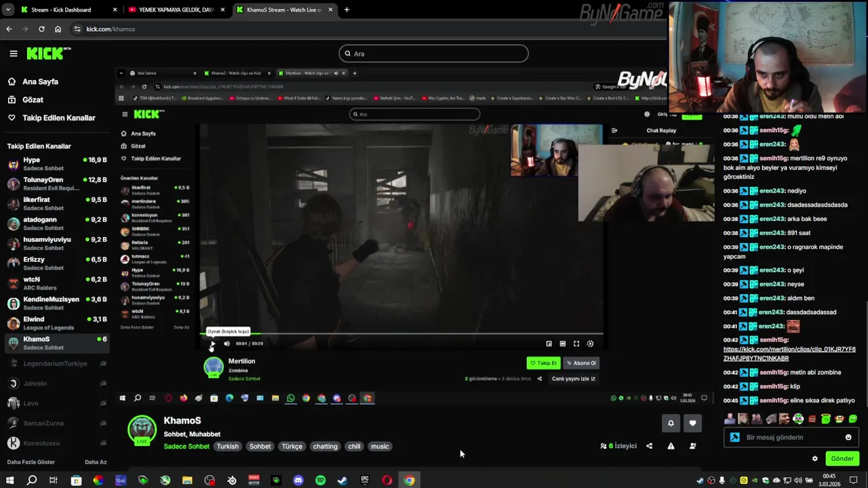Click the icon right of the report icon
This screenshot has width=868, height=488.
(692, 446)
